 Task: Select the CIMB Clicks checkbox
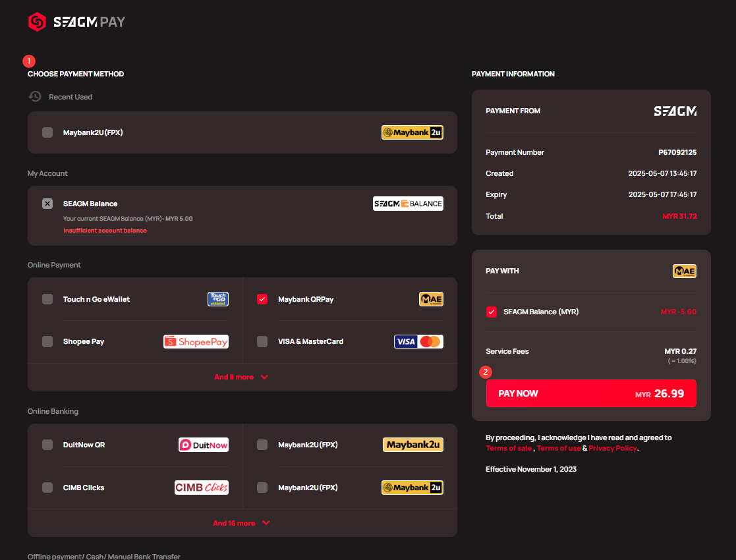(47, 488)
